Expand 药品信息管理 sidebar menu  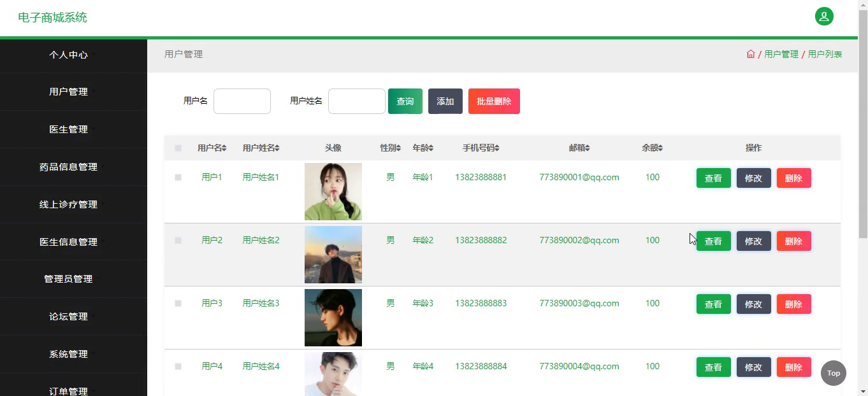coord(73,167)
